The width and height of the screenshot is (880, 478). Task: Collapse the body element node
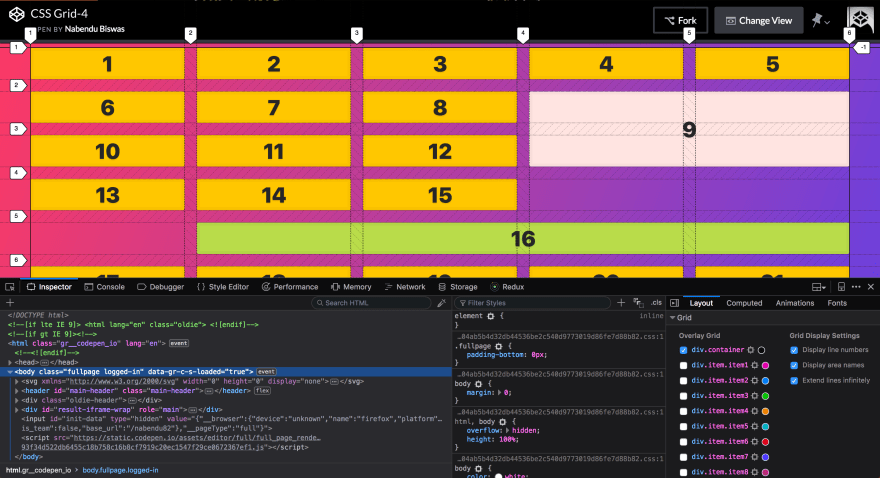click(x=10, y=371)
